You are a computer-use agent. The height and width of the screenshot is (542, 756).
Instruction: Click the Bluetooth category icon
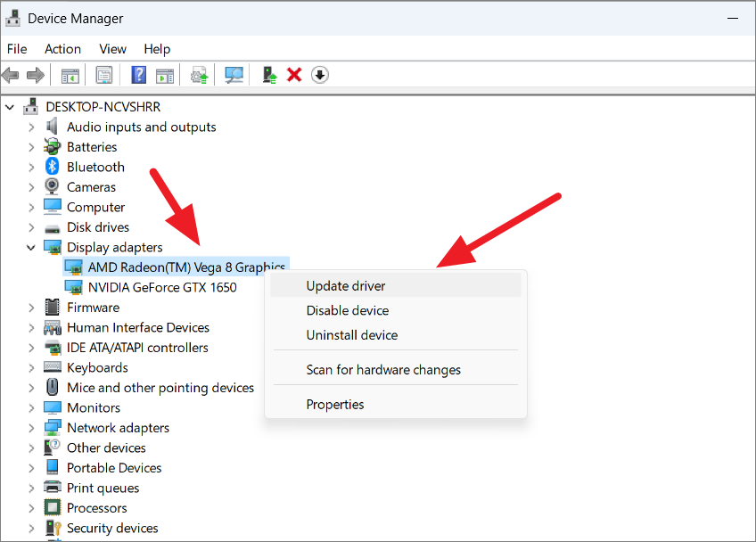[x=52, y=167]
